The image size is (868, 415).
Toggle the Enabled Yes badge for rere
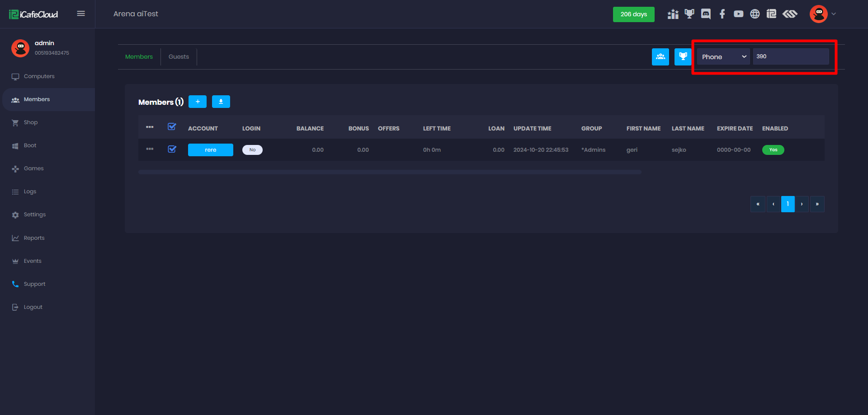(773, 150)
